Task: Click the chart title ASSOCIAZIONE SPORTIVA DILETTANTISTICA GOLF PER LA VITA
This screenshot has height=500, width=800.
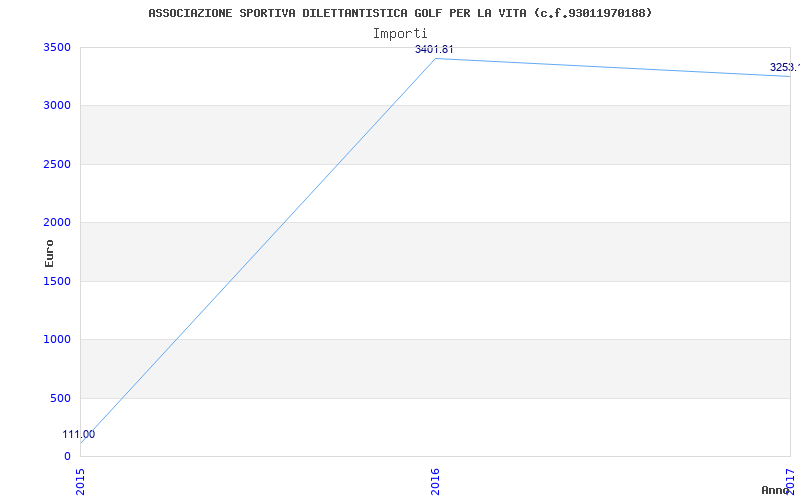Action: (400, 13)
